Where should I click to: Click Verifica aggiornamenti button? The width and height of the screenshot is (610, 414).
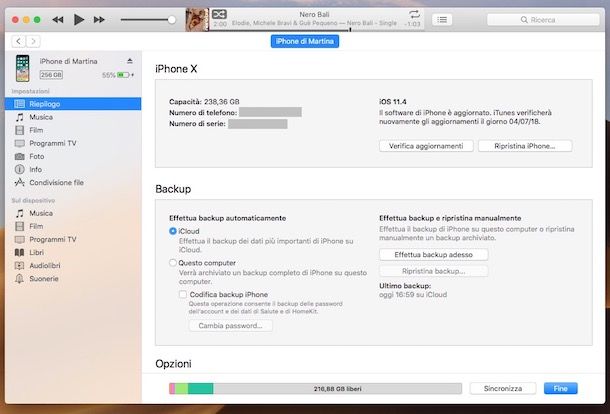426,146
